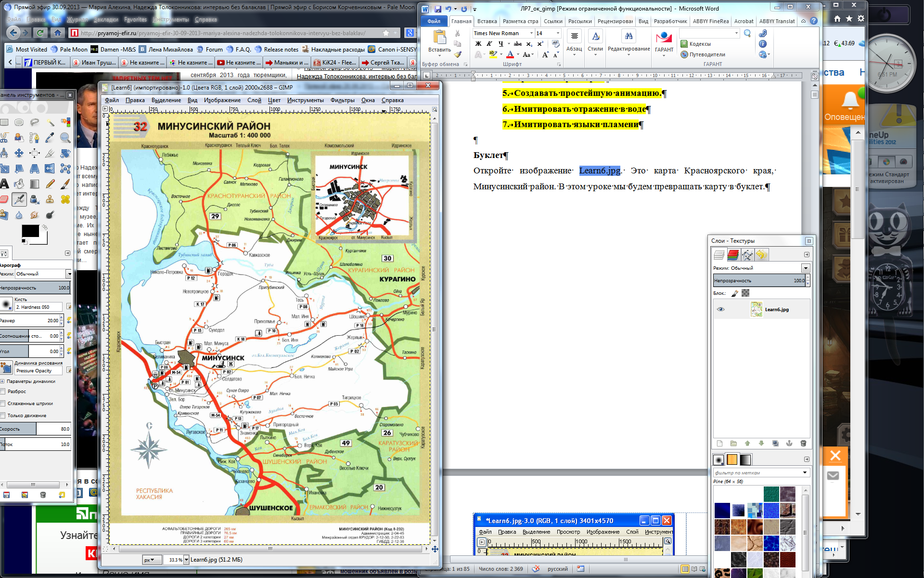Image resolution: width=924 pixels, height=578 pixels.
Task: Open Most Visited bookmark in Firefox
Action: (27, 49)
